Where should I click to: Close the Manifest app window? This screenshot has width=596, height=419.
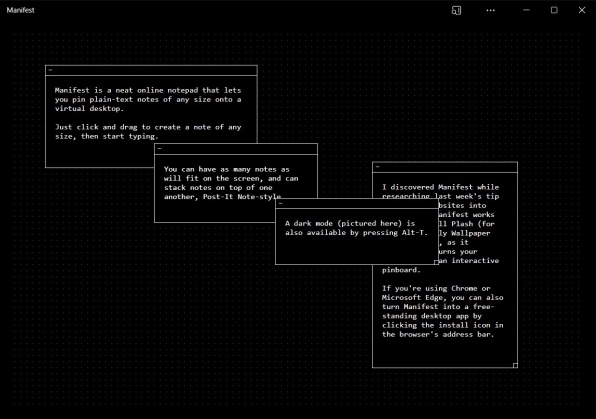tap(582, 10)
